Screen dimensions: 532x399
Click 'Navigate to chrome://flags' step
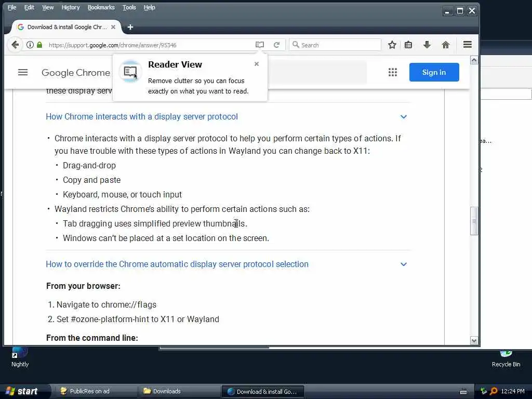coord(106,304)
